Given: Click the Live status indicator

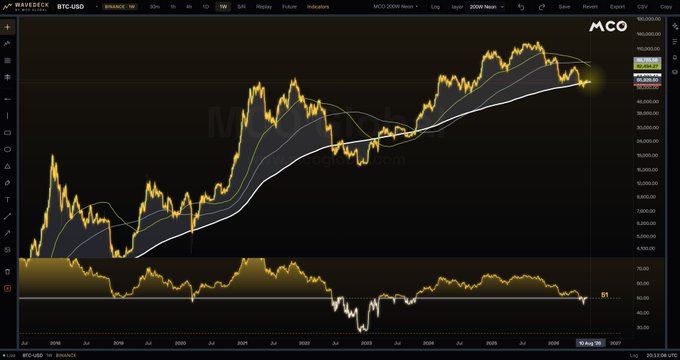Looking at the screenshot, I should pyautogui.click(x=9, y=355).
